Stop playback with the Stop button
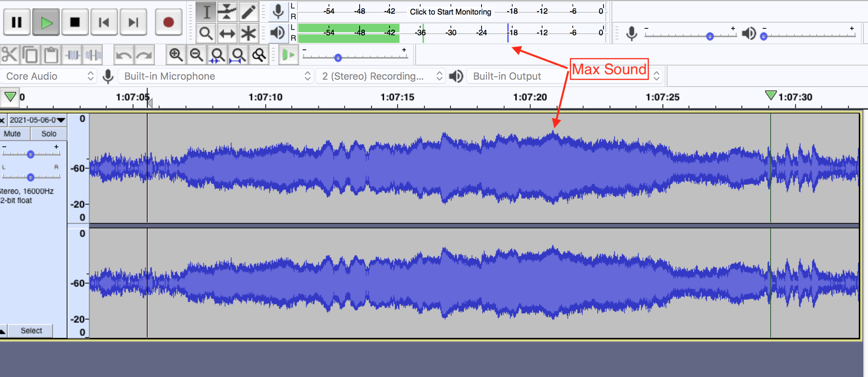 (x=75, y=22)
